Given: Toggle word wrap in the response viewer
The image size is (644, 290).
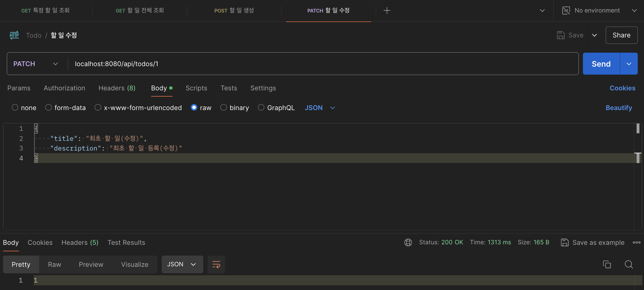Looking at the screenshot, I should click(216, 264).
